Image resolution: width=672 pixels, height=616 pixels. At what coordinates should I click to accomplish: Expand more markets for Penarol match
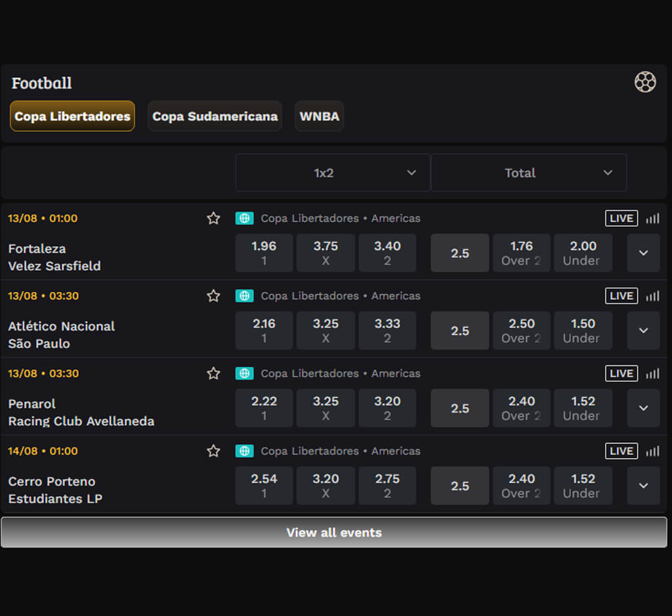tap(643, 408)
